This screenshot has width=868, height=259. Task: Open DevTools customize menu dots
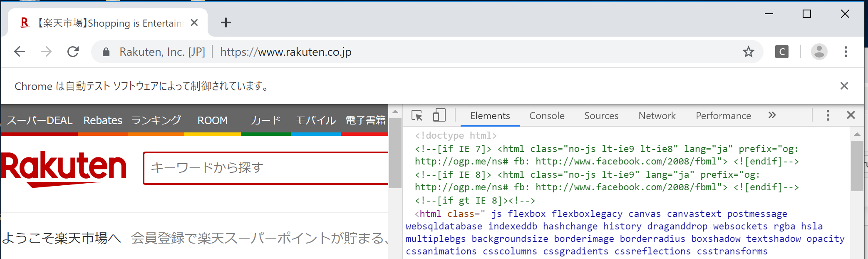point(828,115)
